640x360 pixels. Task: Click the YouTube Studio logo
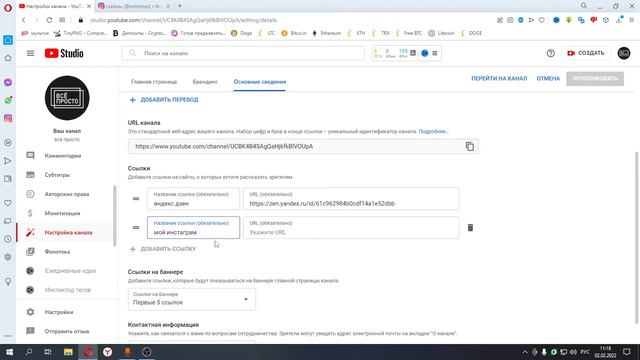coord(64,53)
